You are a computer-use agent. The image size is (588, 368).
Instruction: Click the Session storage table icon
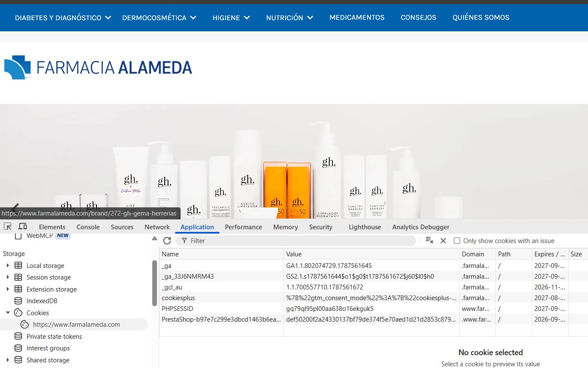pyautogui.click(x=18, y=277)
